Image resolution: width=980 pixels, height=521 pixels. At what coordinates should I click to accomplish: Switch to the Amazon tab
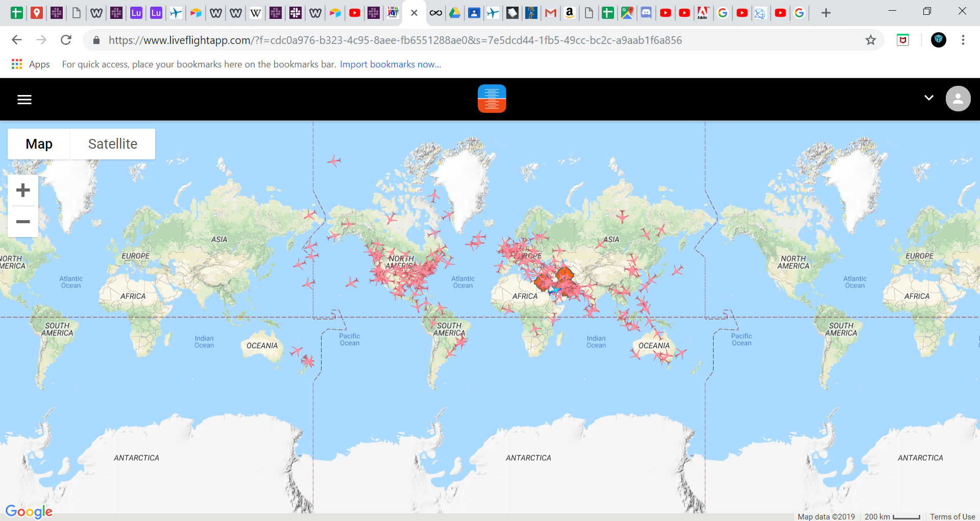pyautogui.click(x=570, y=13)
